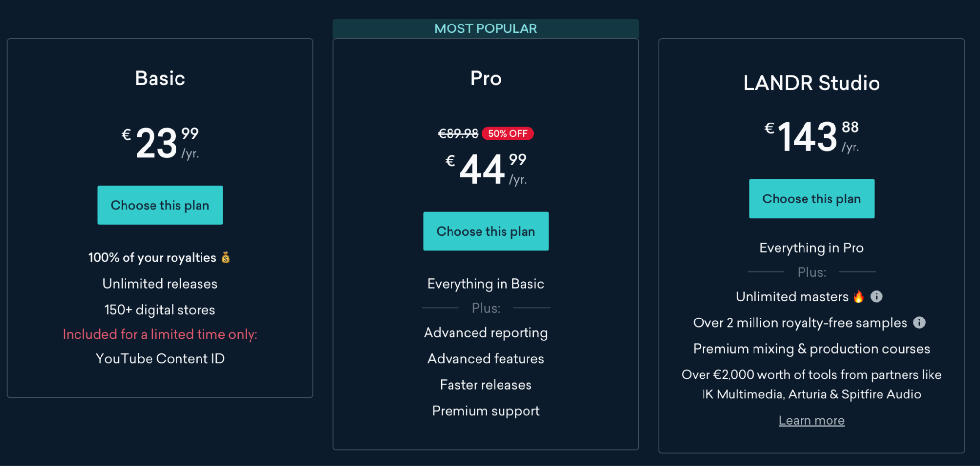The height and width of the screenshot is (466, 980).
Task: Click the Everything in Pro label
Action: tap(811, 247)
